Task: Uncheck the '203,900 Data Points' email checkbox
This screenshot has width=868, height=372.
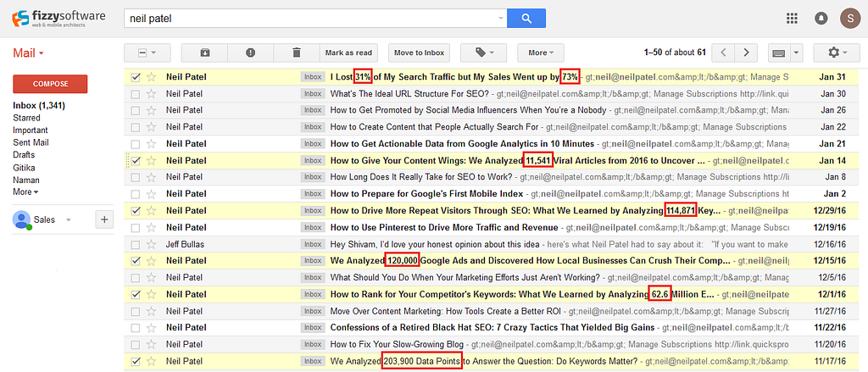Action: pos(135,362)
